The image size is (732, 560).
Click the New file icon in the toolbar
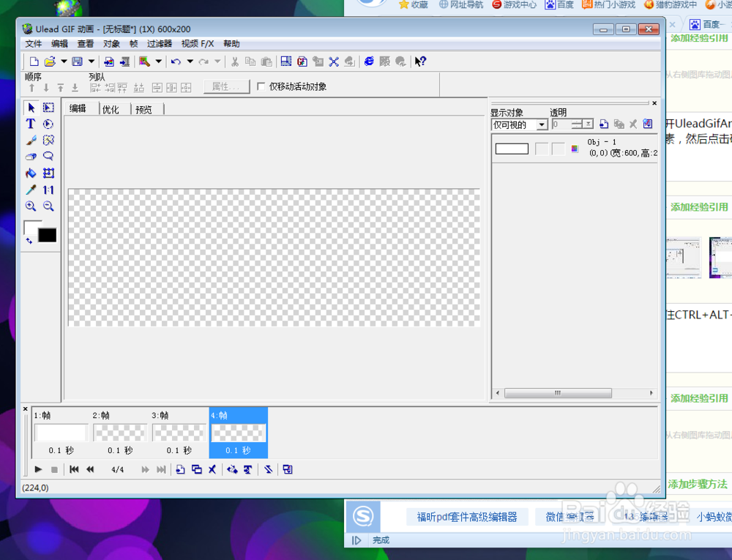(x=34, y=61)
